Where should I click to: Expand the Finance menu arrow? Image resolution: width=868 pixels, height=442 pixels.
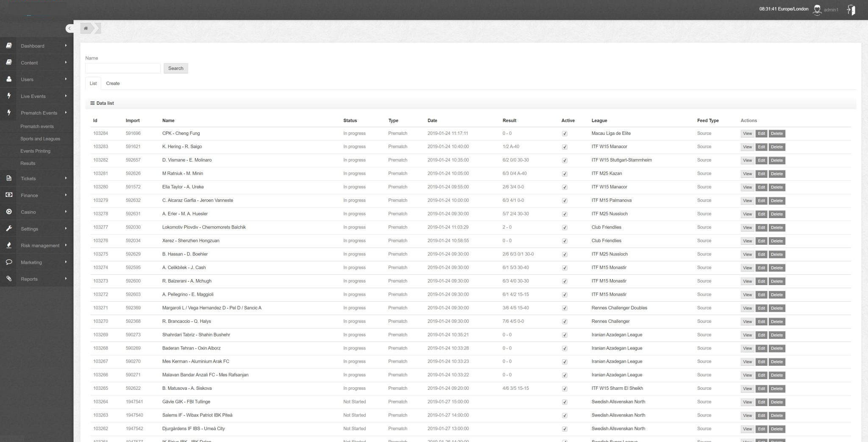click(x=66, y=195)
